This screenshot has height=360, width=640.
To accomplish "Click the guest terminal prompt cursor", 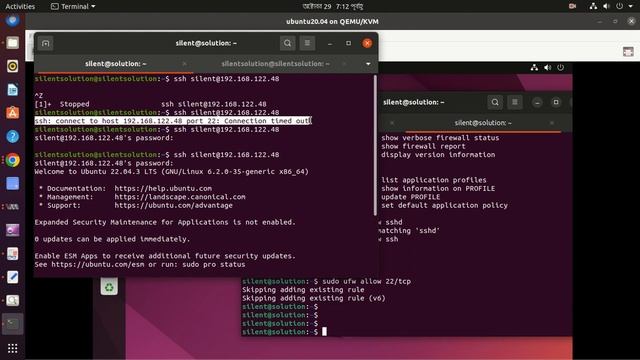I will (324, 332).
